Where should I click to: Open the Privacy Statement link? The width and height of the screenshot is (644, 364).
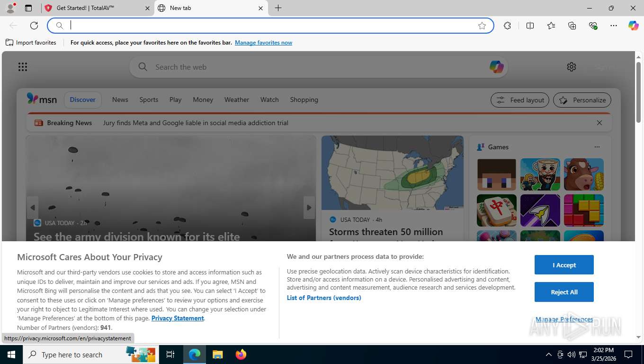(x=178, y=318)
